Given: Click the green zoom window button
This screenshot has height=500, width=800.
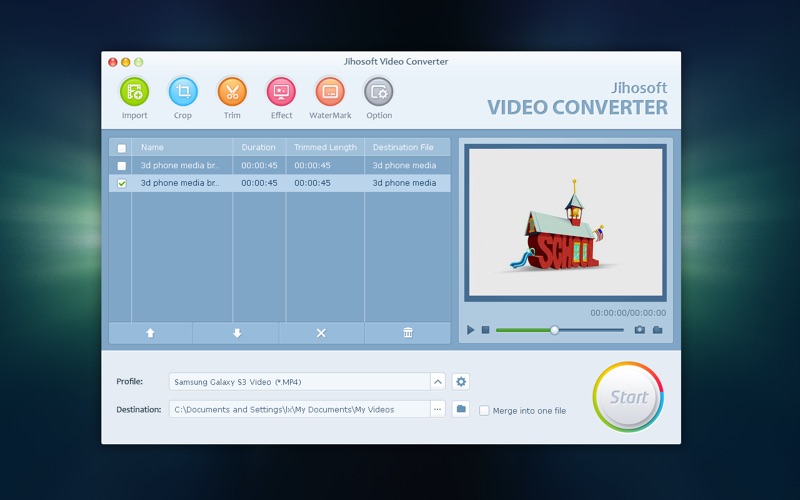Looking at the screenshot, I should click(x=138, y=62).
